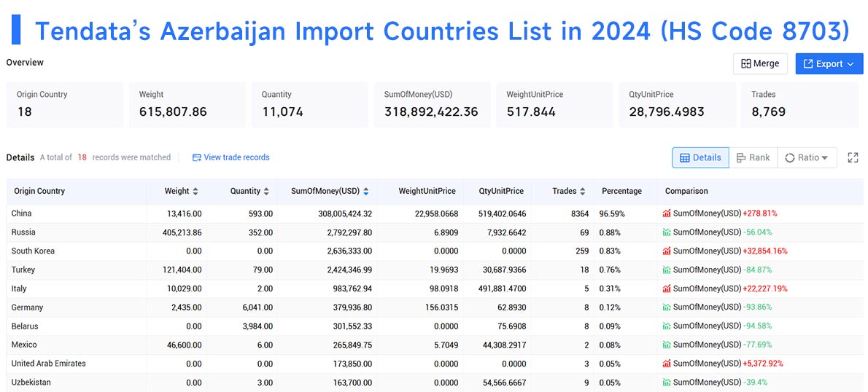The height and width of the screenshot is (392, 868).
Task: Click China comparison chart icon
Action: point(667,213)
